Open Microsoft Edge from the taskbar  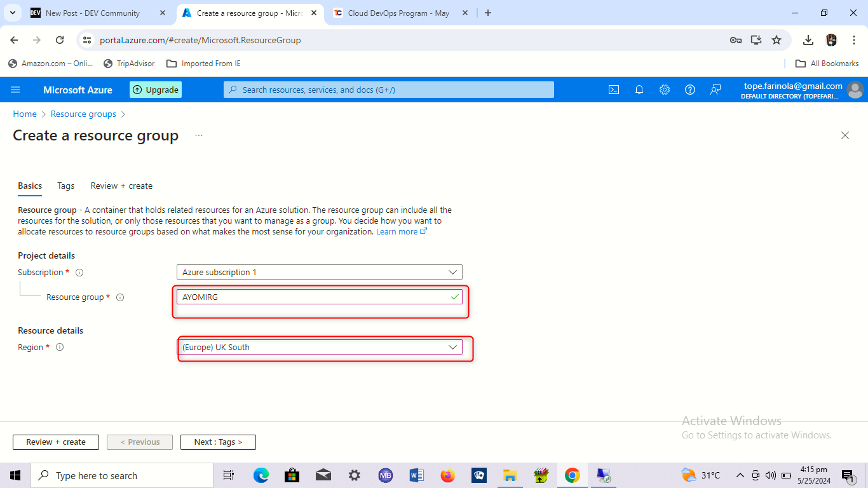[261, 475]
